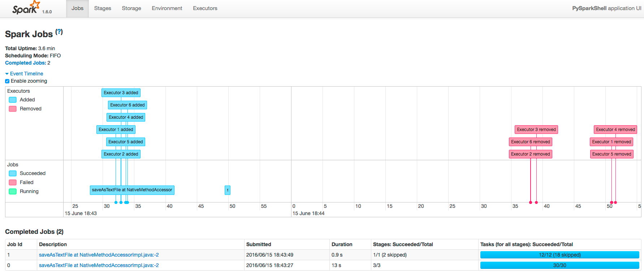Go to the Environment tab
This screenshot has width=644, height=275.
167,8
